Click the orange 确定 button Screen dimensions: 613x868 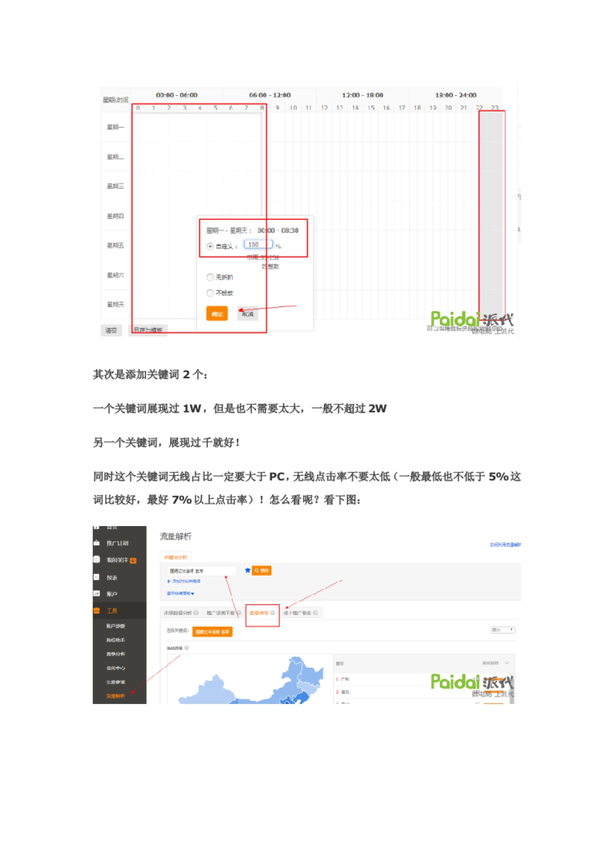pos(217,314)
